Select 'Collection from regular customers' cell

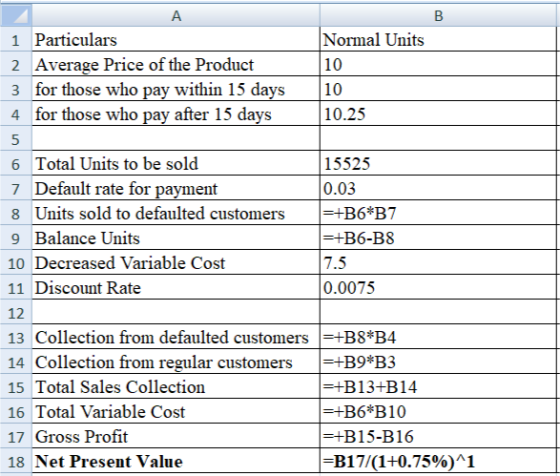click(x=176, y=362)
